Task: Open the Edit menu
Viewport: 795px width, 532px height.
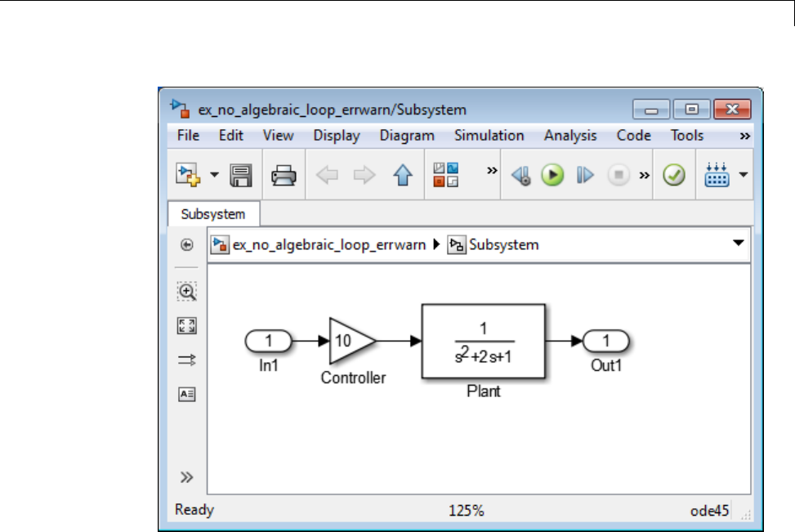Action: click(x=230, y=136)
